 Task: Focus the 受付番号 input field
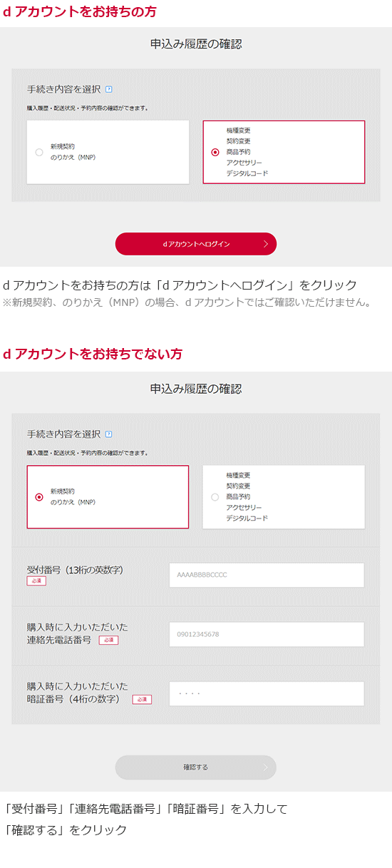click(x=267, y=575)
